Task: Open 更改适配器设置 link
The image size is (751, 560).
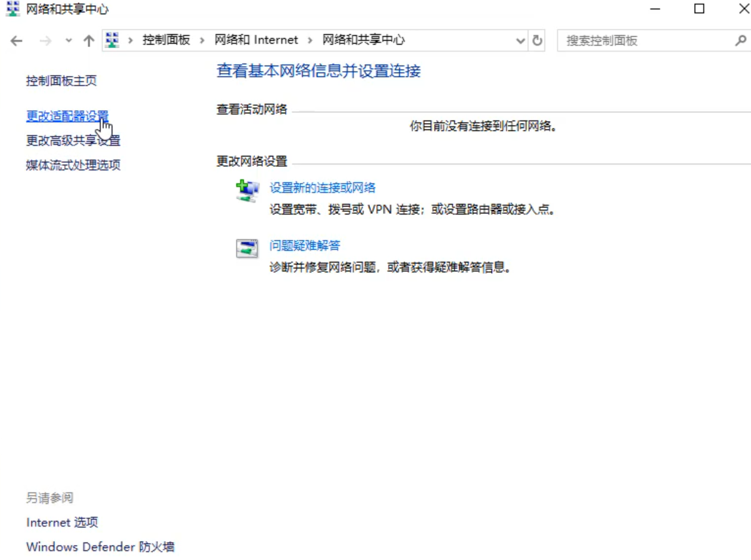Action: click(67, 116)
